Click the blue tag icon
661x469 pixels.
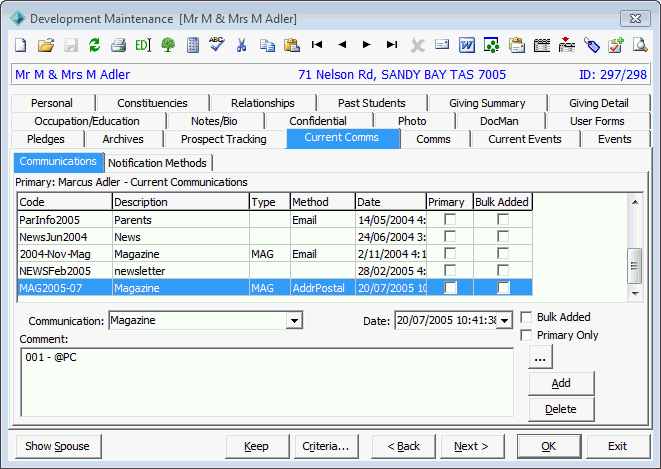click(x=591, y=45)
